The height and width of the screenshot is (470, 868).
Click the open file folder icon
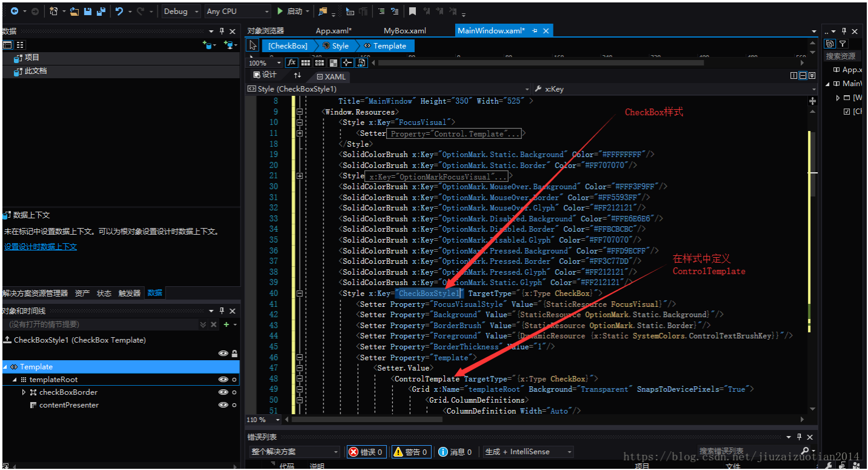pos(74,12)
